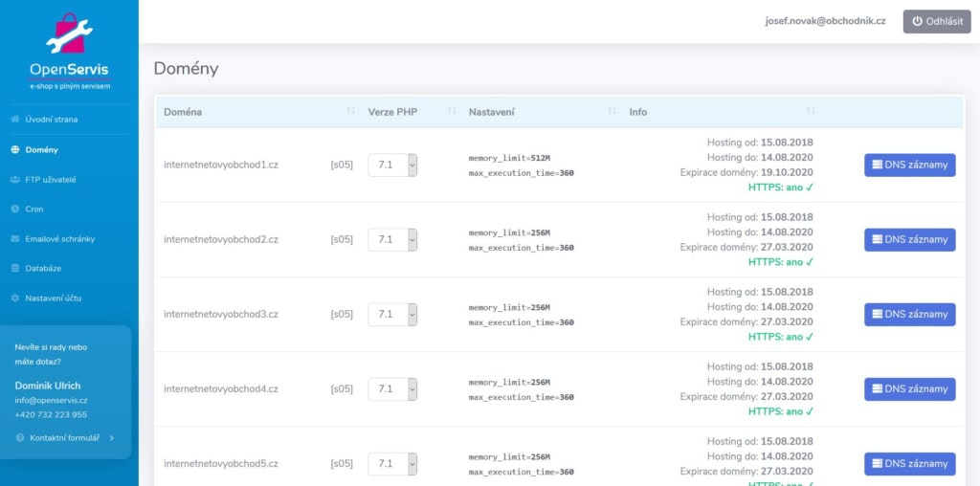Sort the table by the Doména column
This screenshot has width=980, height=486.
350,112
